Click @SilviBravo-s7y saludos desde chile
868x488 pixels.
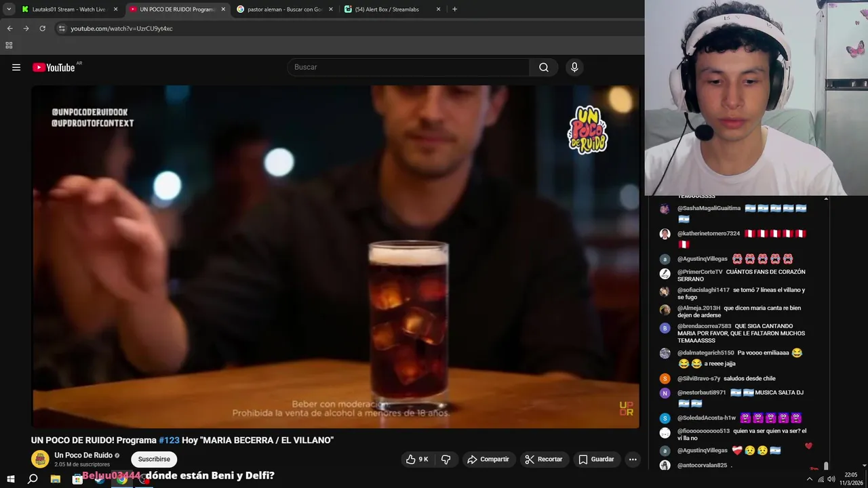726,379
